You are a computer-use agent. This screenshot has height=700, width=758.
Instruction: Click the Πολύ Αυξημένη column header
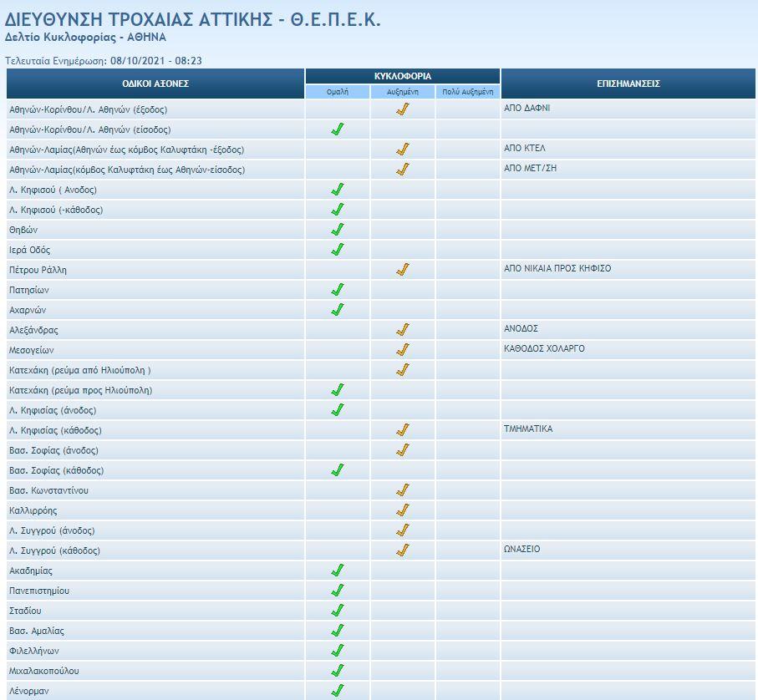pos(467,92)
